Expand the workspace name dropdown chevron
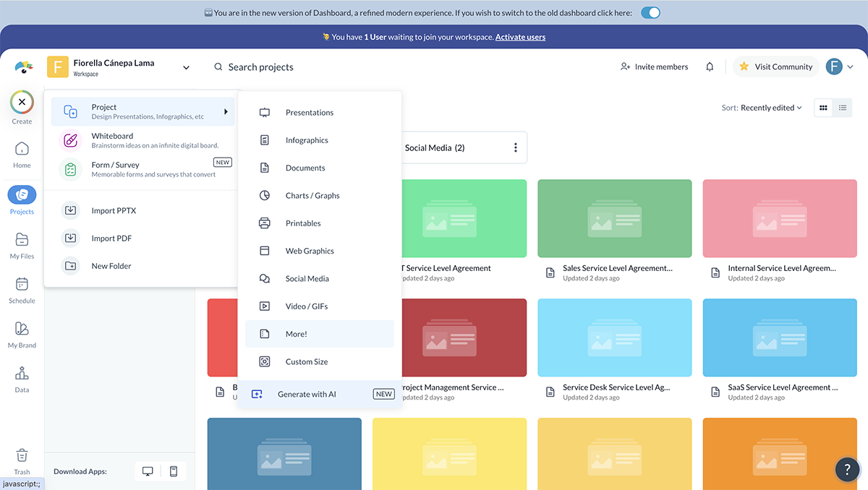868x490 pixels. click(186, 67)
